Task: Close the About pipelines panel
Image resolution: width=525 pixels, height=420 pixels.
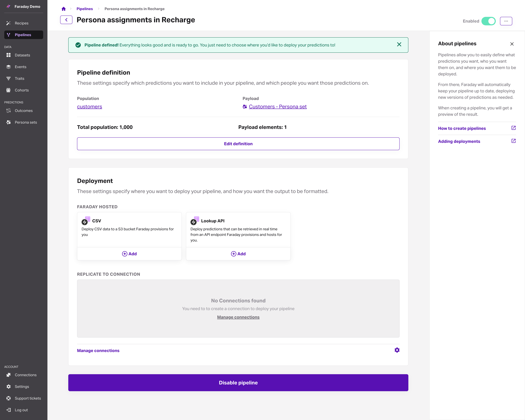Action: tap(512, 44)
